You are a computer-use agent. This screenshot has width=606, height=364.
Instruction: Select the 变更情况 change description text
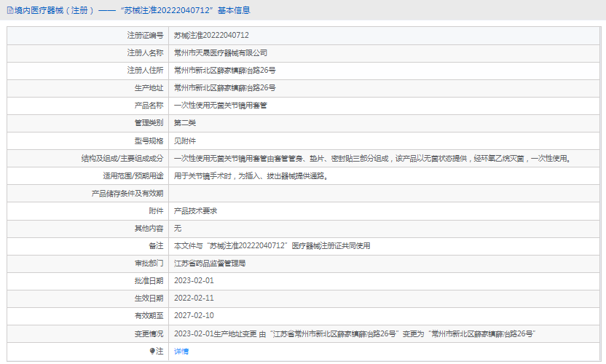coord(355,334)
